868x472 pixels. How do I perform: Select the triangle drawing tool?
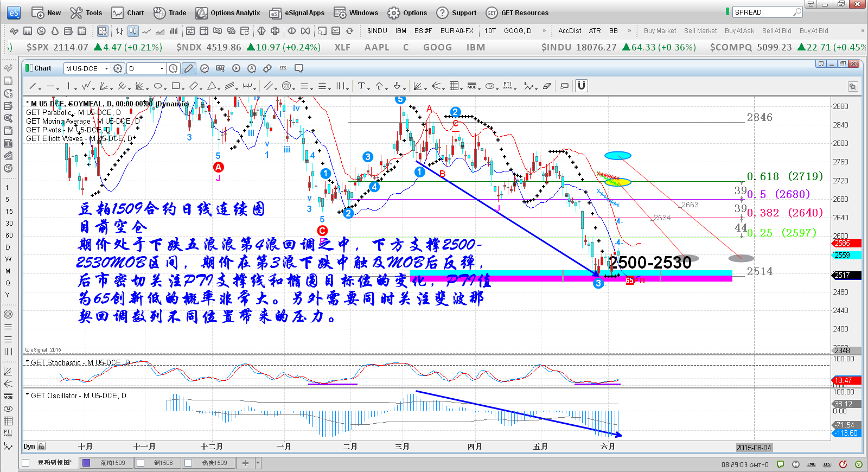[212, 86]
